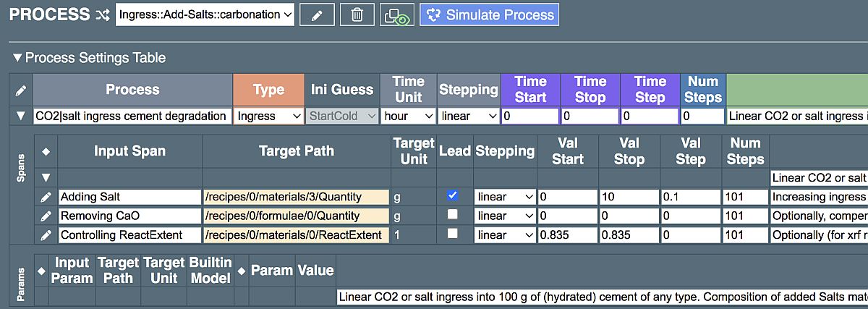The image size is (868, 309).
Task: Click the copy-with-eye view button
Action: pos(396,14)
